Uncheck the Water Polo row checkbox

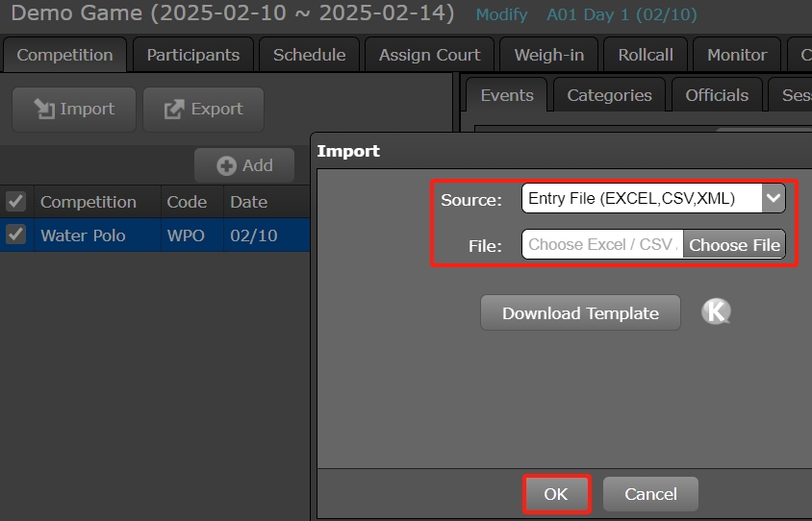(x=15, y=235)
